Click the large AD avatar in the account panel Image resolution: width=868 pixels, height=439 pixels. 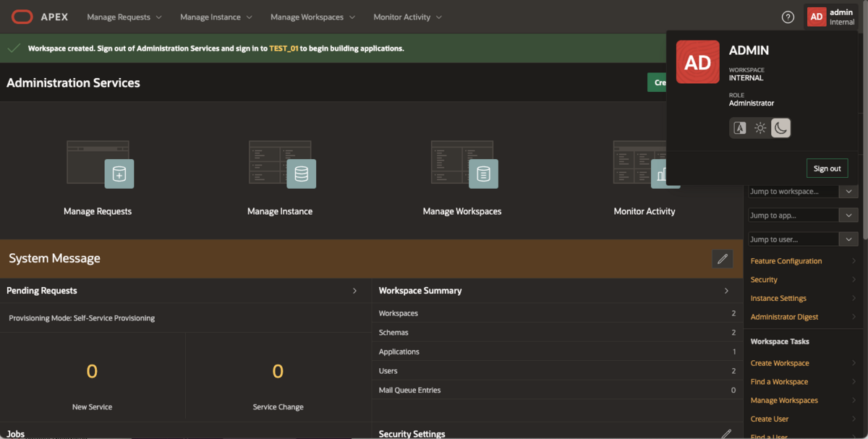(x=697, y=62)
